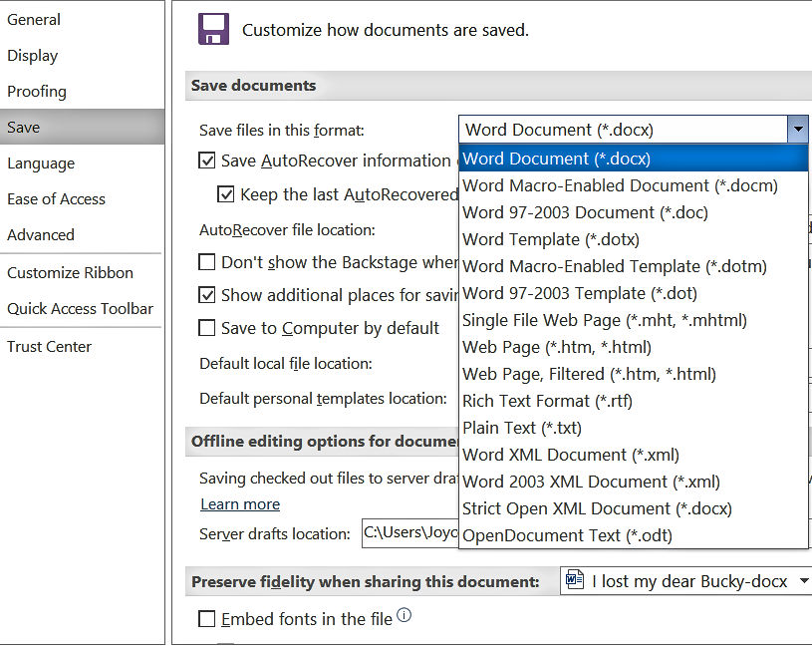This screenshot has height=649, width=812.
Task: Switch to the Advanced options category
Action: (x=41, y=235)
